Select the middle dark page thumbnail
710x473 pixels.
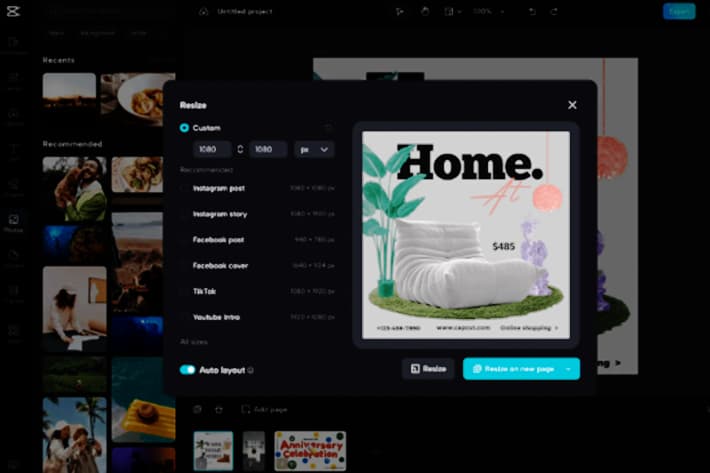[x=254, y=451]
